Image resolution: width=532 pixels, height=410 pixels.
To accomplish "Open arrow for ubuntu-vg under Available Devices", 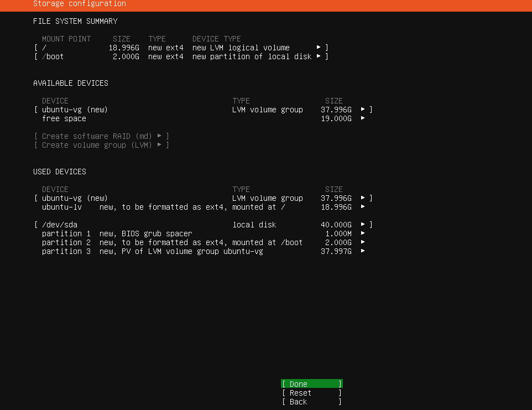I will 363,109.
